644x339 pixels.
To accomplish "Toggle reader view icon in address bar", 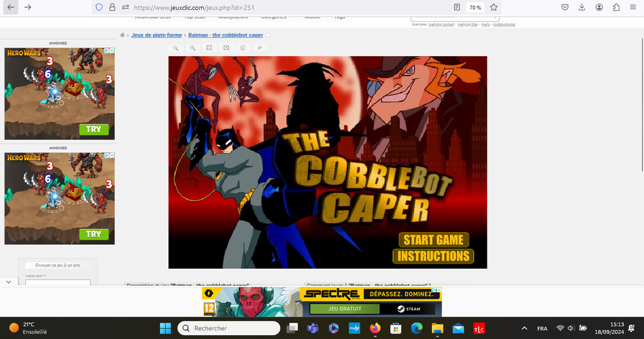I will click(x=457, y=8).
